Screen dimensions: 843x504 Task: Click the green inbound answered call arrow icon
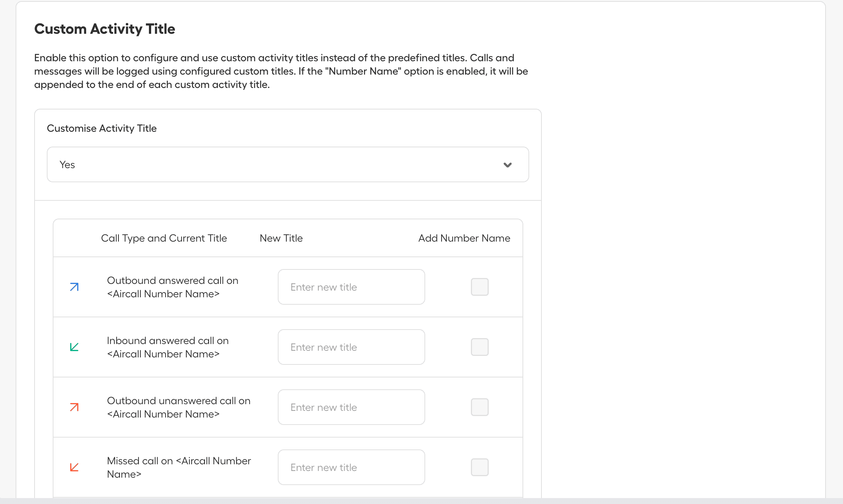click(x=74, y=347)
